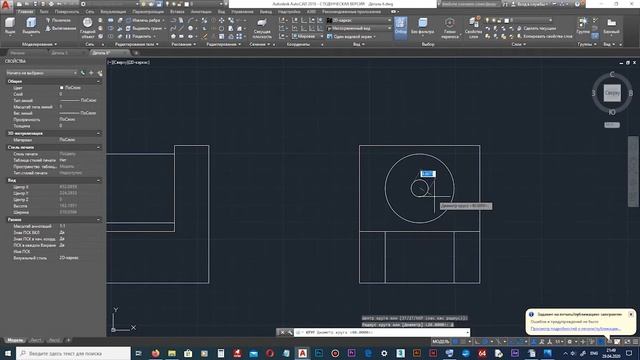
Task: Choose the Extrude (Выдавить) tool
Action: 31,27
